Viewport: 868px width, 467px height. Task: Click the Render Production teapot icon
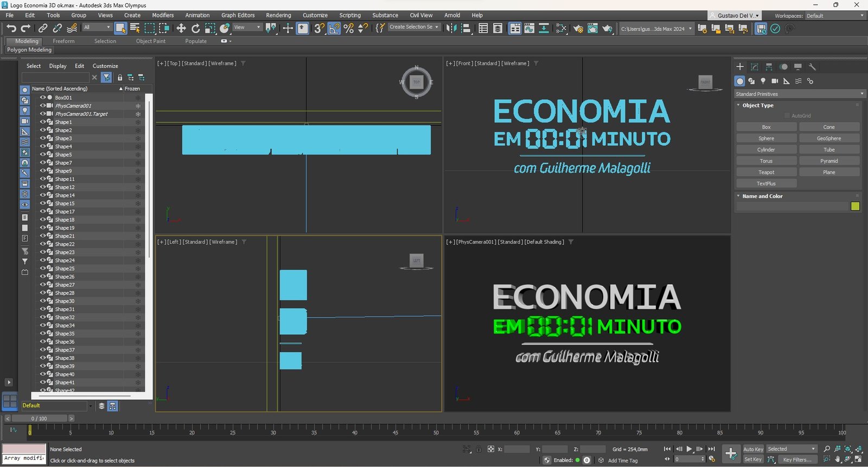(607, 28)
